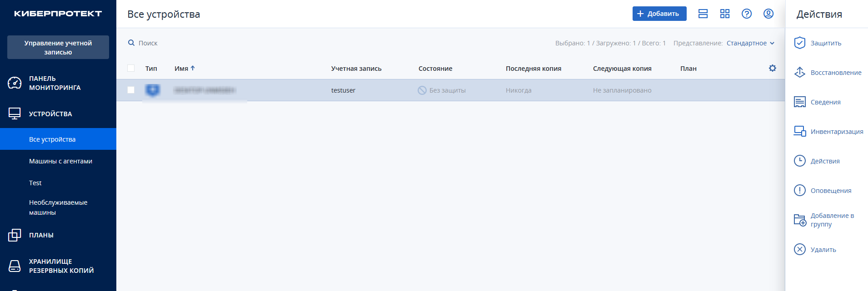
Task: Open Добавление в группу action
Action: [x=833, y=220]
